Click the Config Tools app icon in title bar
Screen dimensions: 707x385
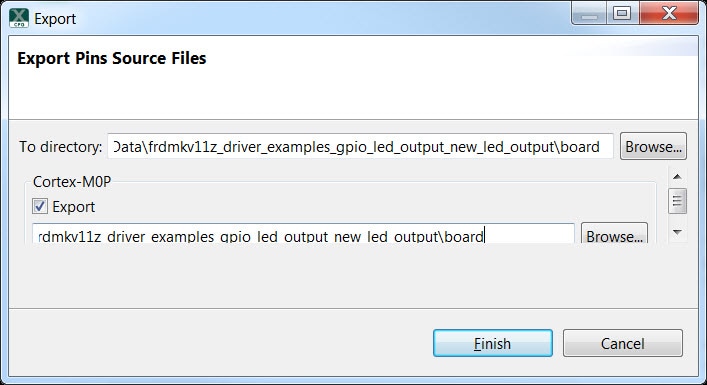click(19, 18)
